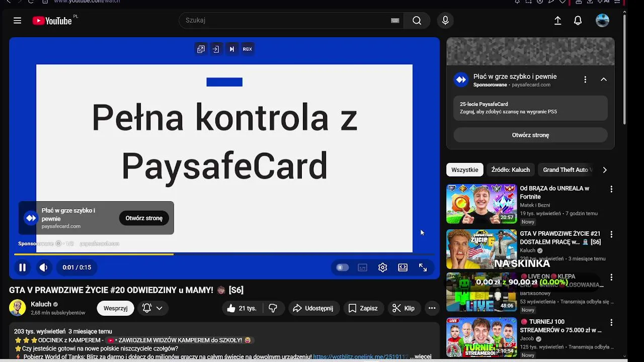644x362 pixels.
Task: Pause the video playback
Action: 22,267
